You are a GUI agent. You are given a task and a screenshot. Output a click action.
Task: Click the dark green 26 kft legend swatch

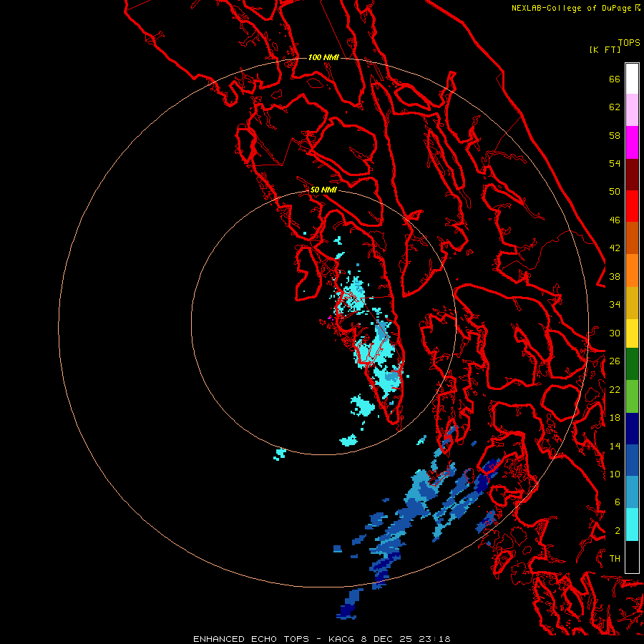coord(632,364)
